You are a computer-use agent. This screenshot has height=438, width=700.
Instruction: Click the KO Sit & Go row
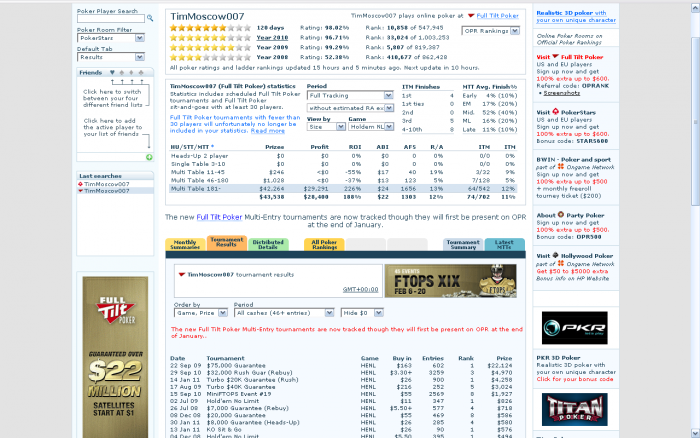click(341, 430)
